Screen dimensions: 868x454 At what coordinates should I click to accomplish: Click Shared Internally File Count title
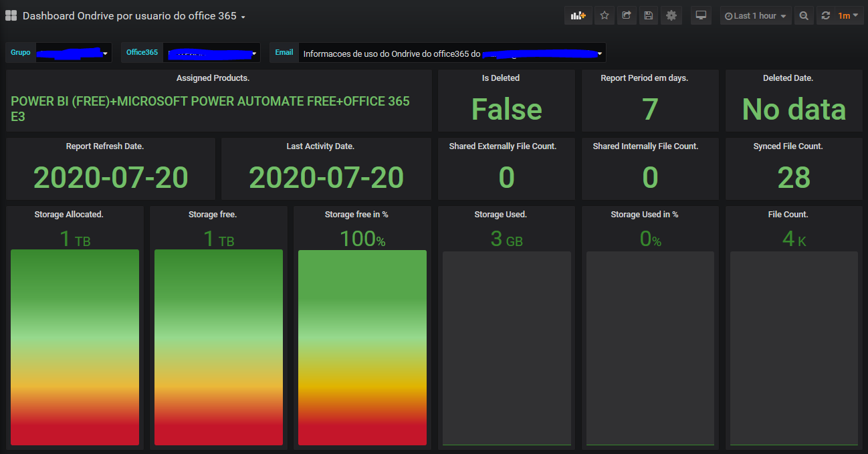pos(645,146)
